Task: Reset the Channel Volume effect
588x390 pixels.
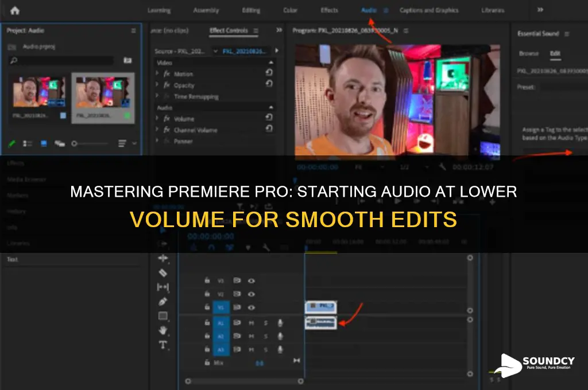Action: click(x=269, y=128)
